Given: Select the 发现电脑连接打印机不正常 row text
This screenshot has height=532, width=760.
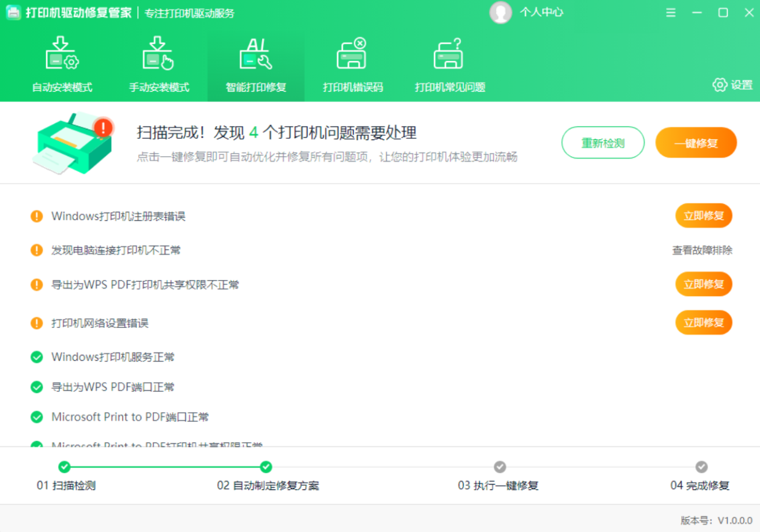Looking at the screenshot, I should (116, 250).
